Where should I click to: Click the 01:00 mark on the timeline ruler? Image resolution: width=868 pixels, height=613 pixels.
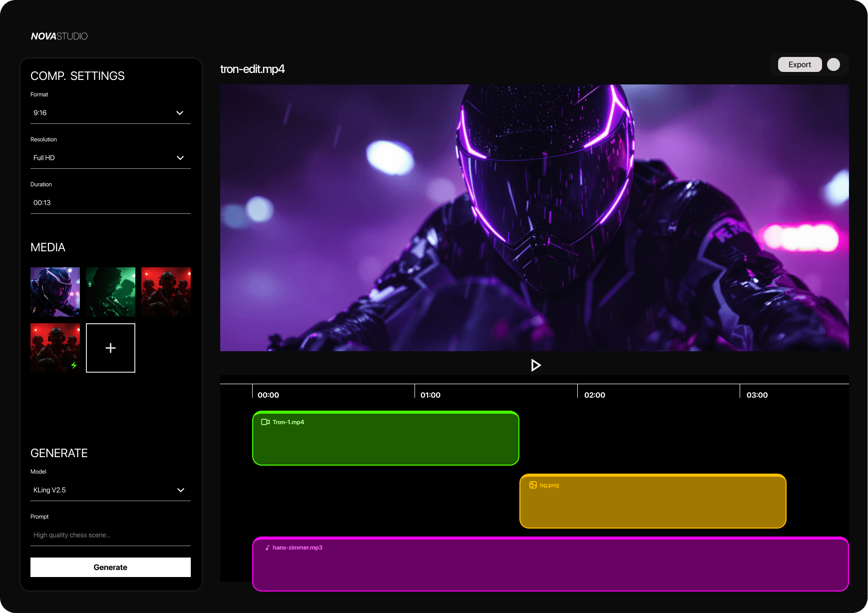click(x=430, y=395)
